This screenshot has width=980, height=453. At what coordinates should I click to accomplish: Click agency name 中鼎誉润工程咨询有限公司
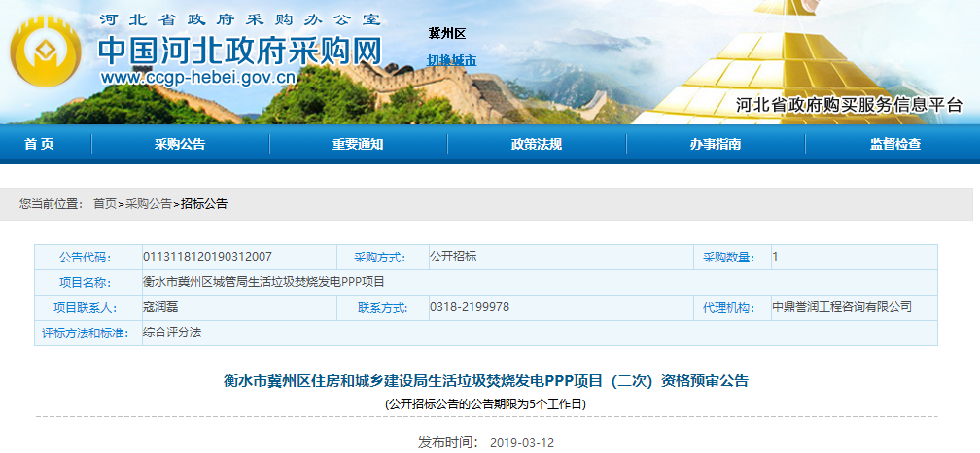point(842,307)
